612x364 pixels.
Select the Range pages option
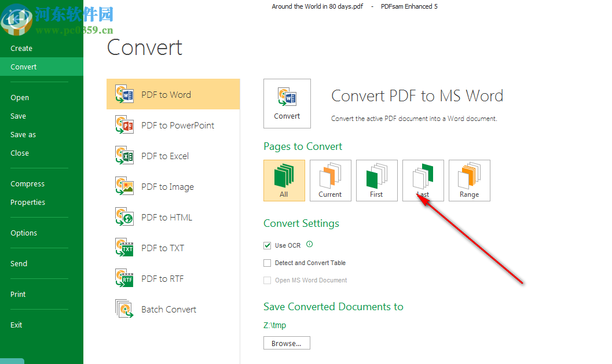[469, 180]
